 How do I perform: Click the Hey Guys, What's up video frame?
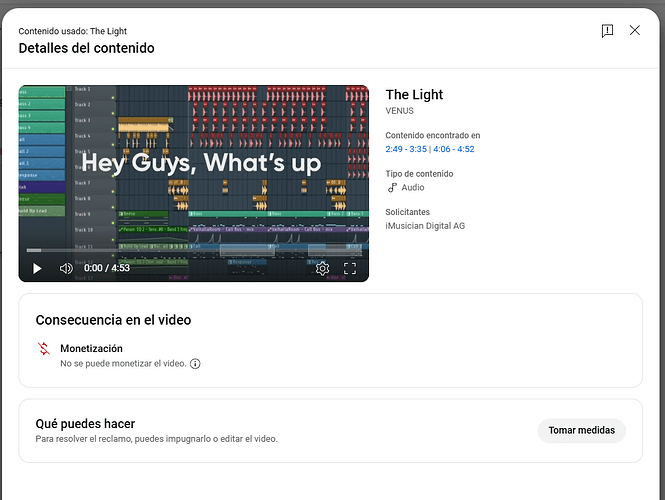[x=193, y=165]
